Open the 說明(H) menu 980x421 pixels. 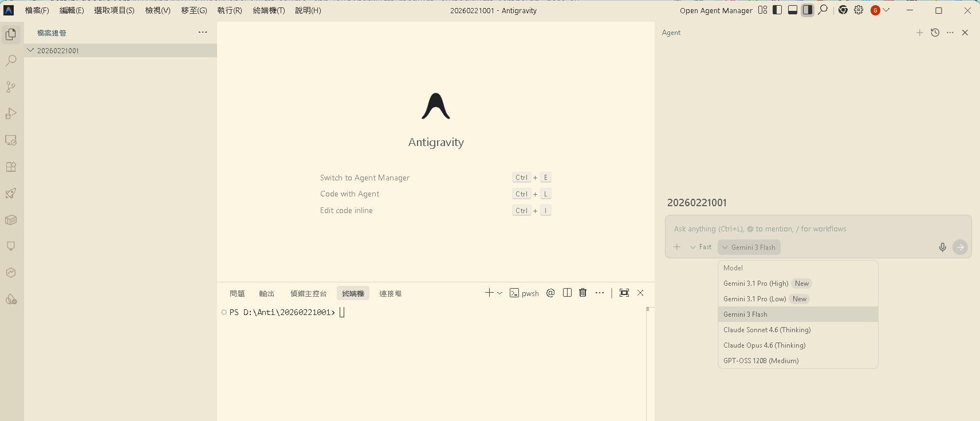point(308,10)
